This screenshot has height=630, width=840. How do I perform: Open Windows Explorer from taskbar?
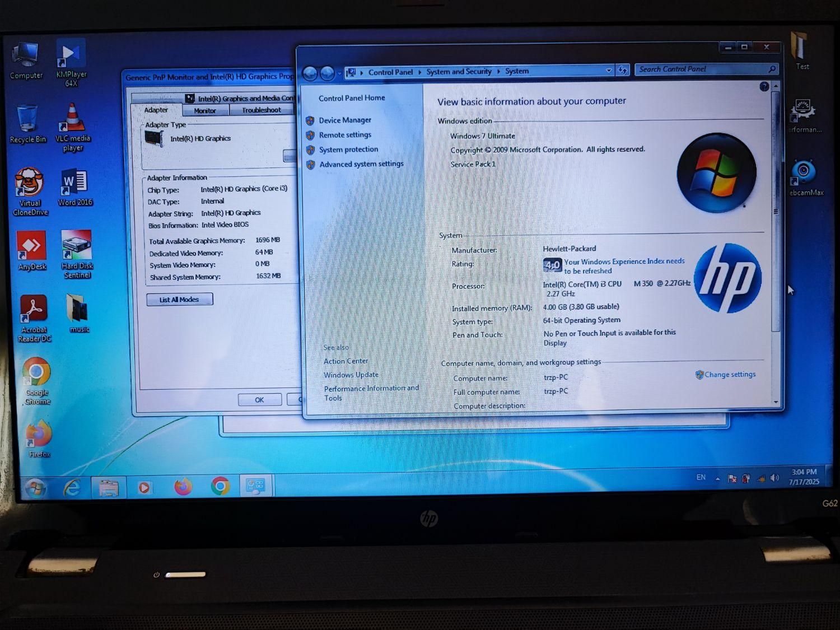[x=109, y=488]
